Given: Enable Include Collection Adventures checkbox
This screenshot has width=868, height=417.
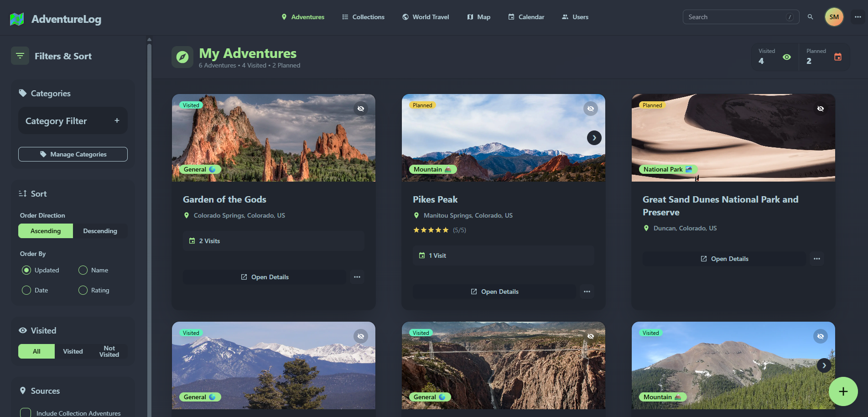Looking at the screenshot, I should click(26, 413).
